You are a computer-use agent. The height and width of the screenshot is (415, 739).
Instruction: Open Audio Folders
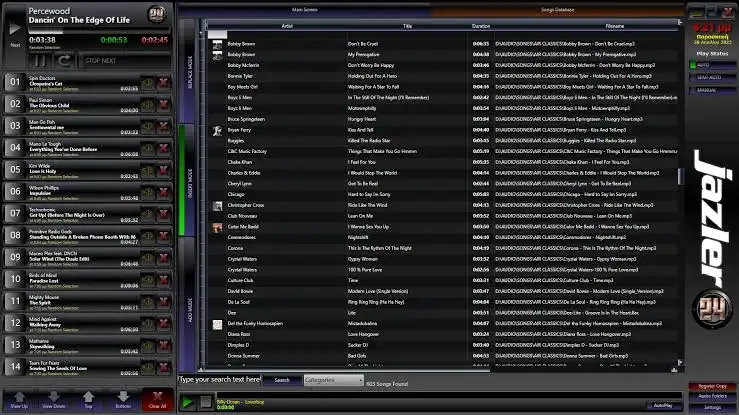712,396
